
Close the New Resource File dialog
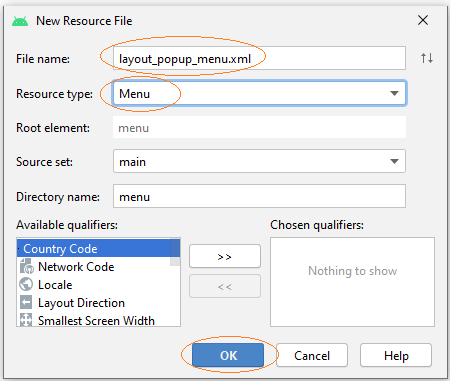pos(423,20)
